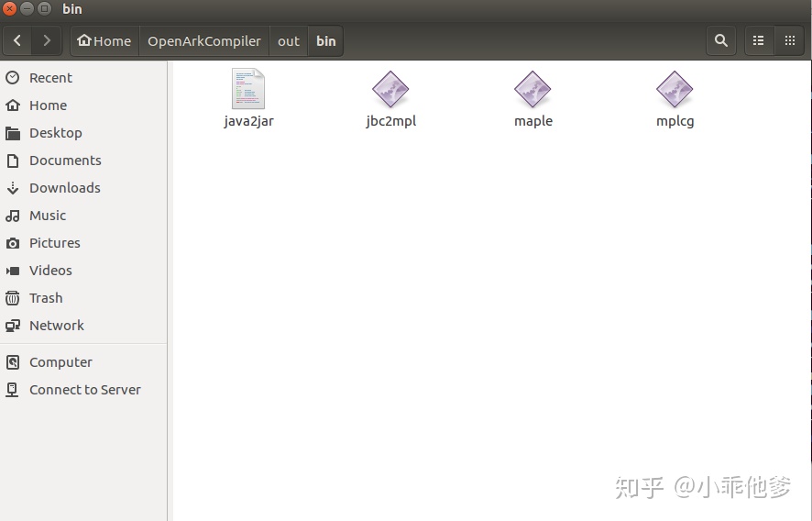Viewport: 812px width, 521px height.
Task: Select the java2jar file icon
Action: (x=248, y=89)
